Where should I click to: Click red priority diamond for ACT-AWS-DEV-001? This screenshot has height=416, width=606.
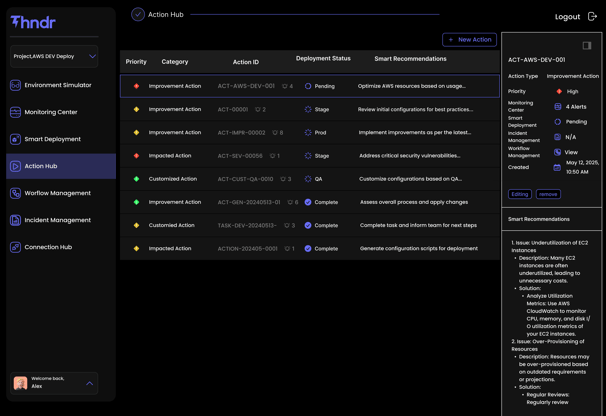click(136, 86)
